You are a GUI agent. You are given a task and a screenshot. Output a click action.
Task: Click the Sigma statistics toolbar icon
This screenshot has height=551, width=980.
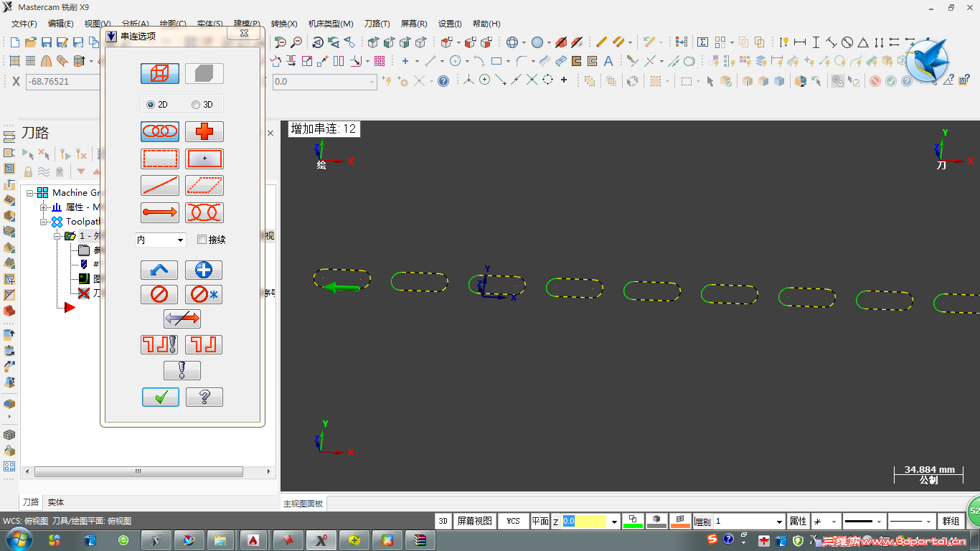[x=703, y=42]
